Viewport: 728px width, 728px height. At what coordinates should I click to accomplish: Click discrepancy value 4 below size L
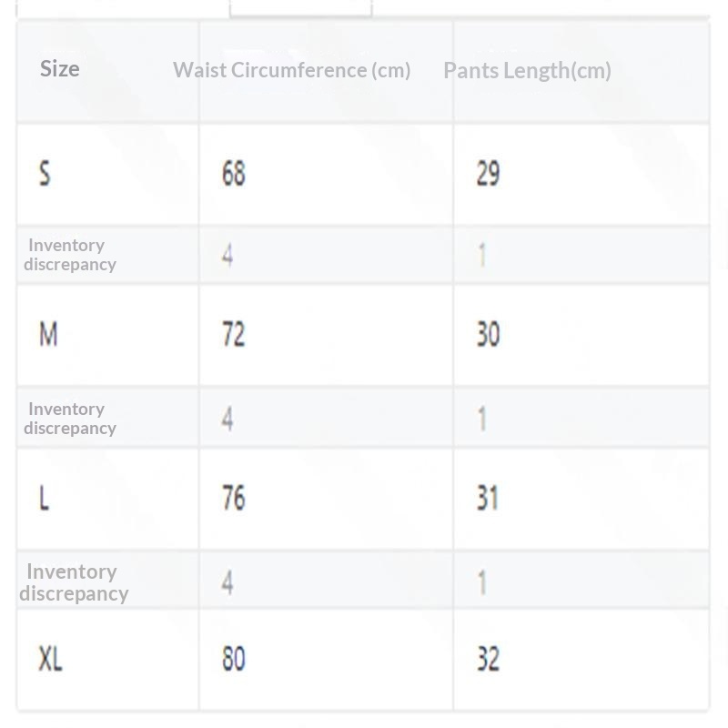pyautogui.click(x=227, y=582)
